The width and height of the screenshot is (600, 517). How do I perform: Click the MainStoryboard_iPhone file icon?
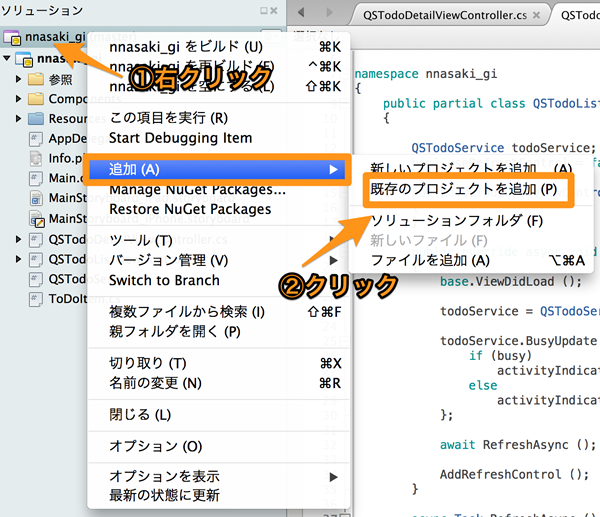37,219
